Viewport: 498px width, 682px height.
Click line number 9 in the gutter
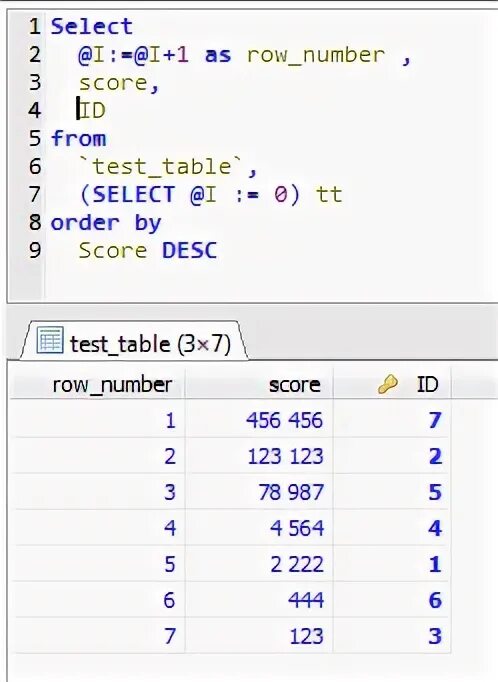click(x=35, y=251)
